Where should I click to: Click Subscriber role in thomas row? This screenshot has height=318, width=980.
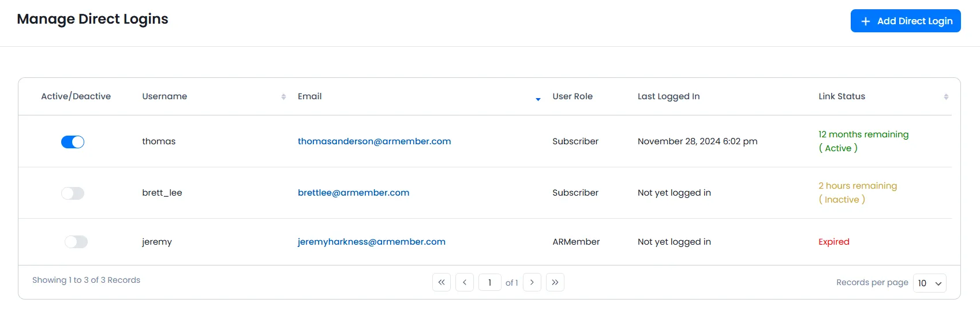pos(575,141)
